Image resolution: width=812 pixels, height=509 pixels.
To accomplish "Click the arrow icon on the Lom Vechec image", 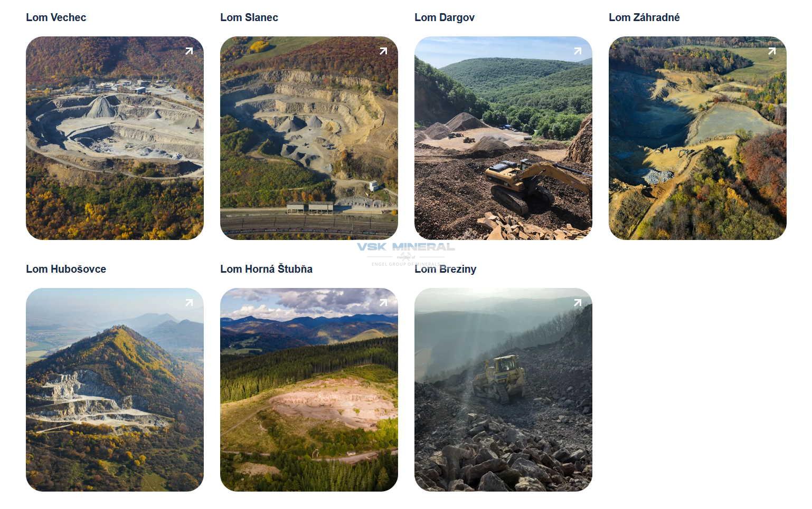I will pos(189,51).
